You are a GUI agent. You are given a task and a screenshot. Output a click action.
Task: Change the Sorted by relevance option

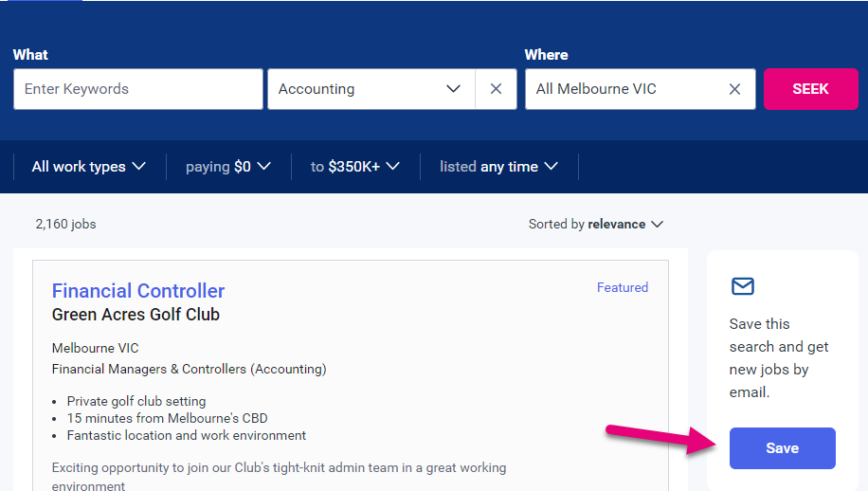pos(596,225)
